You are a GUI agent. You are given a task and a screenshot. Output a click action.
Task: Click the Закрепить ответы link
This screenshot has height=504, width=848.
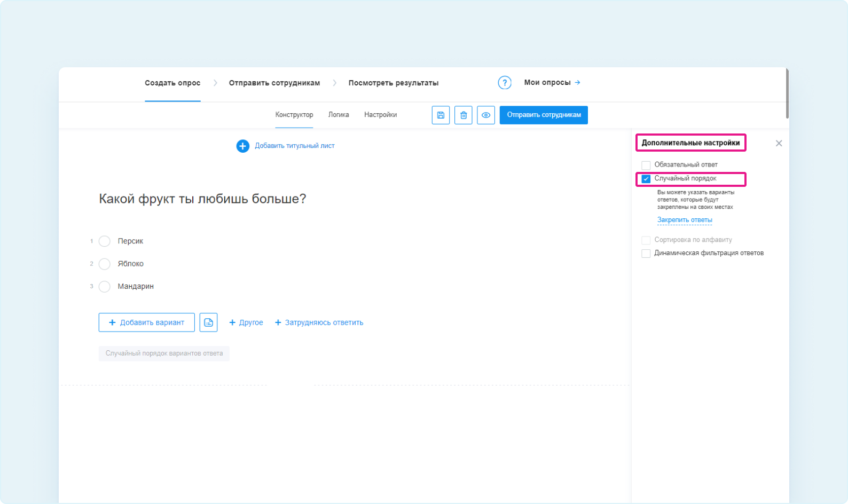(x=685, y=220)
